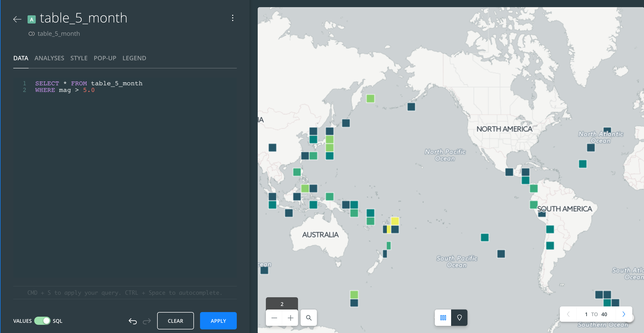Viewport: 644px width, 333px height.
Task: Navigate to next page using right arrow
Action: pyautogui.click(x=624, y=314)
